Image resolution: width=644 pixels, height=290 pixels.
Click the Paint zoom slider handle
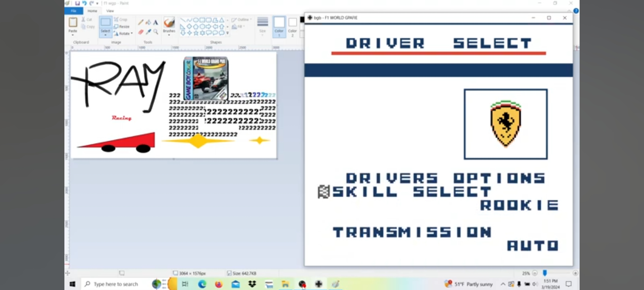click(545, 273)
